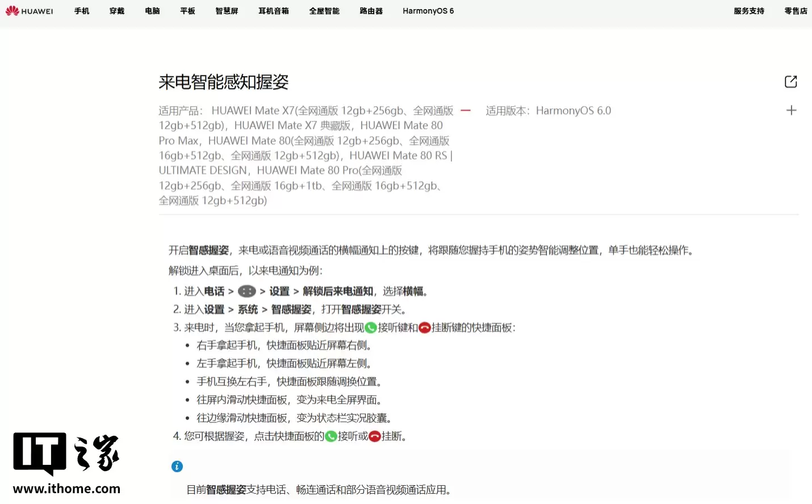
Task: Click the 服务支持 link at top right
Action: (748, 10)
